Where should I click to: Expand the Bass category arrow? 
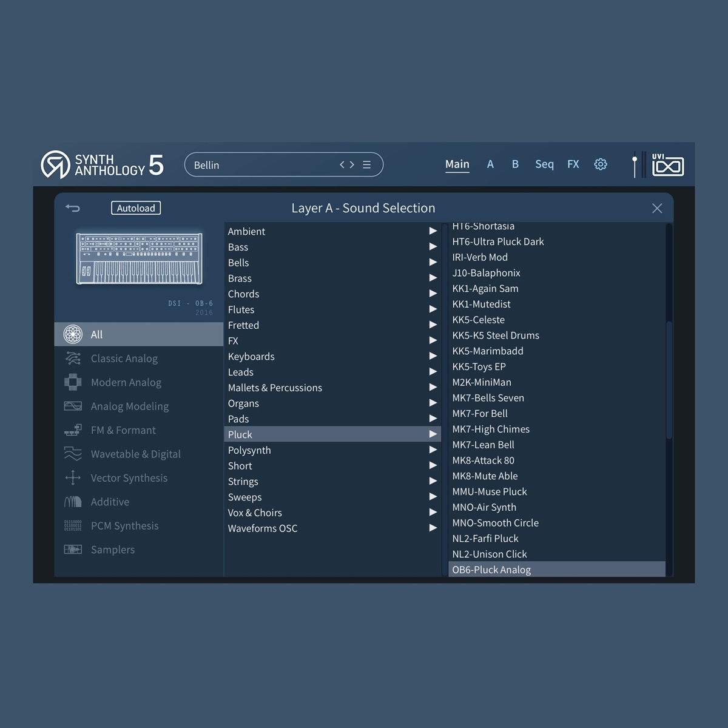(x=433, y=247)
